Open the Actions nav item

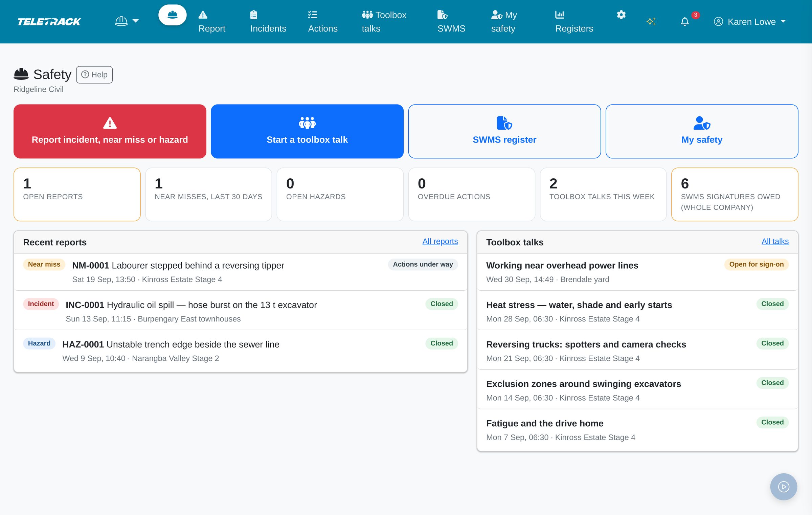(323, 22)
